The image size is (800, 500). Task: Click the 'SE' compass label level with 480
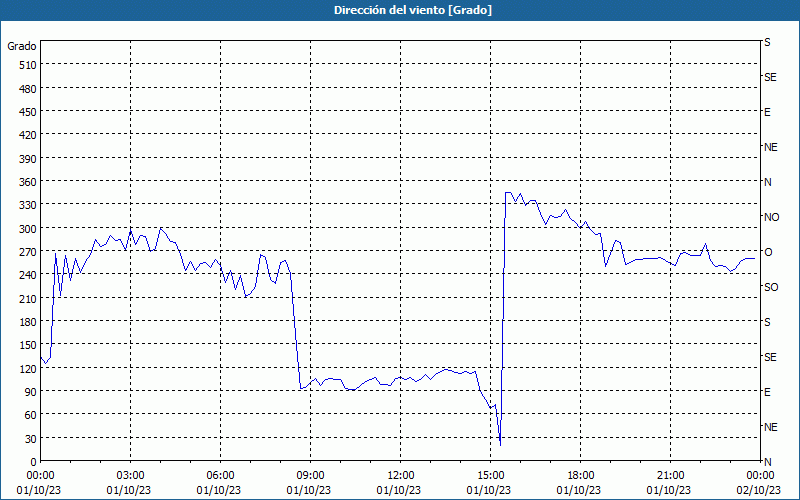[770, 78]
